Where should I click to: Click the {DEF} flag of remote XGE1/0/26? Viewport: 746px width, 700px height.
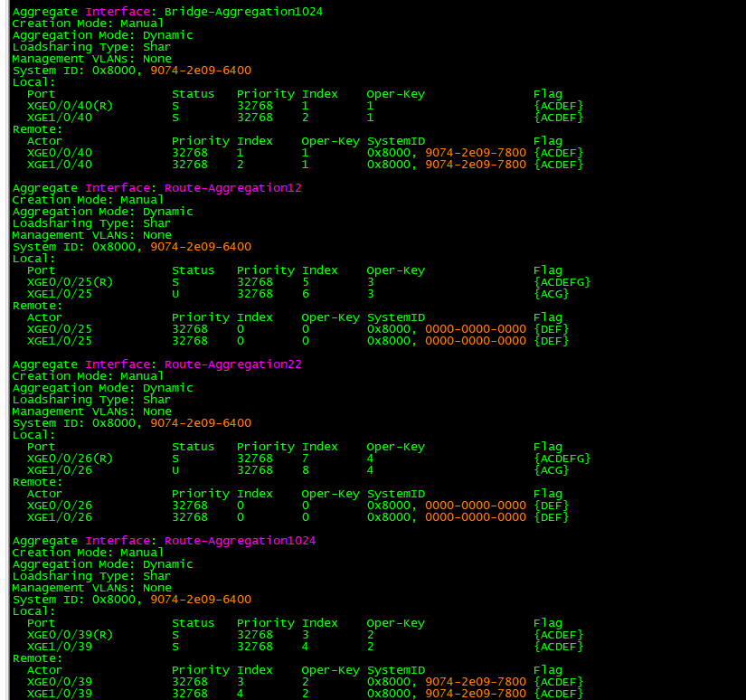tap(551, 517)
